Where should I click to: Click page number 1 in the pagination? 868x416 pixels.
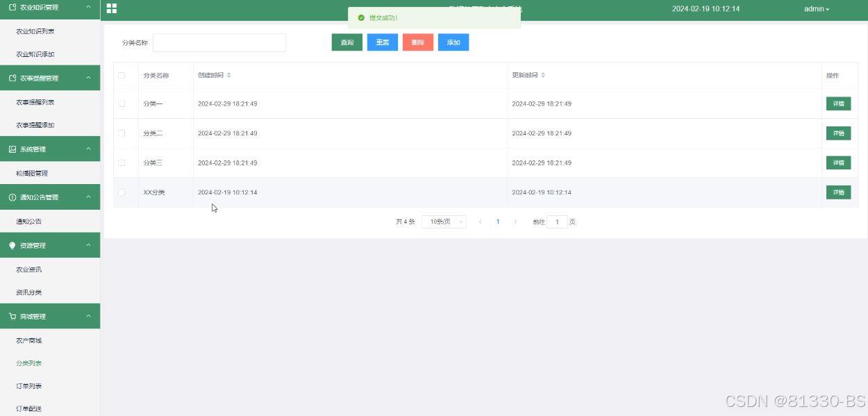tap(498, 222)
